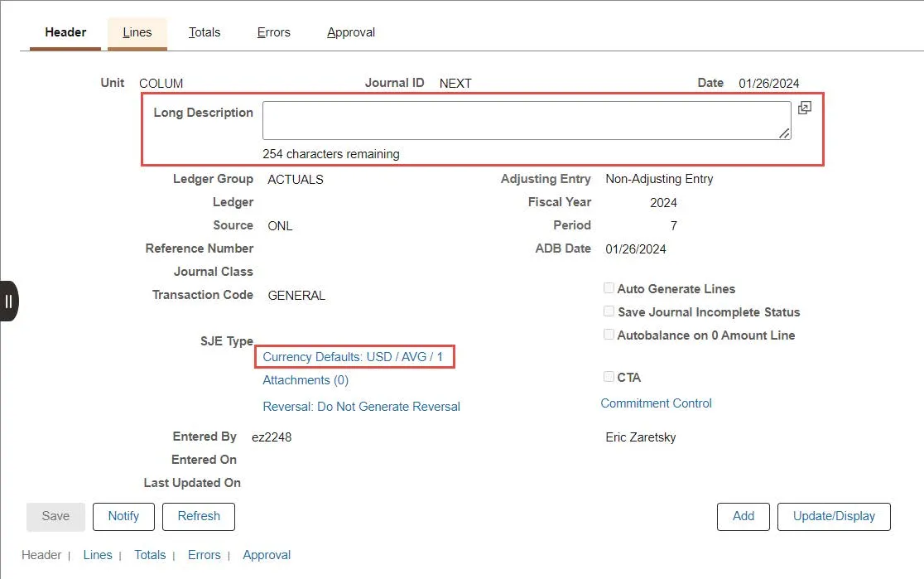Select the Errors tab
The height and width of the screenshot is (579, 924).
coord(273,32)
